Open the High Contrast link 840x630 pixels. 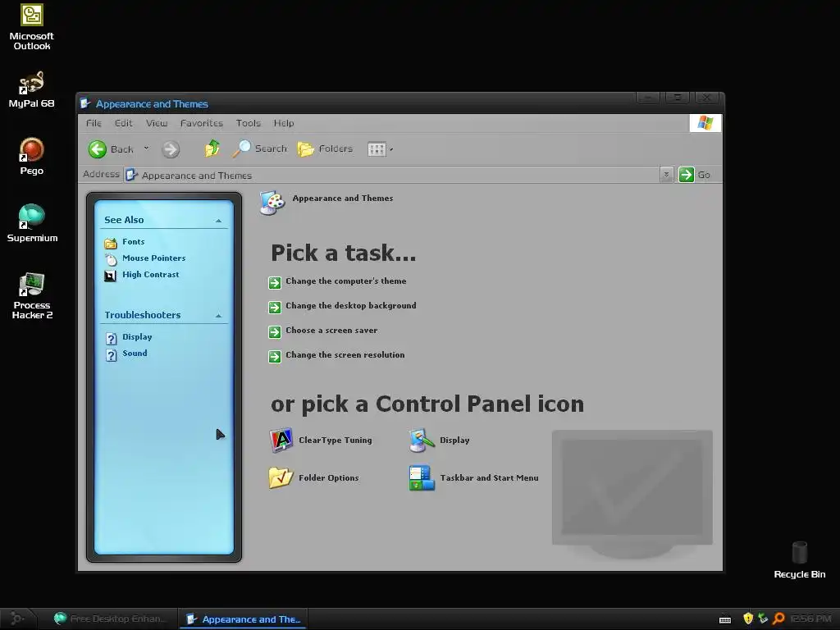click(151, 274)
